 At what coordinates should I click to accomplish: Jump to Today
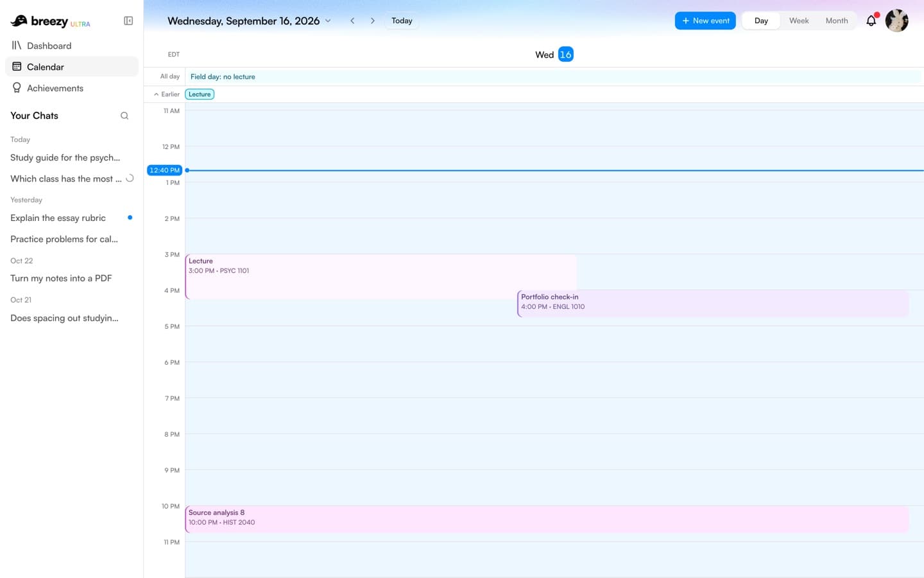coord(402,21)
